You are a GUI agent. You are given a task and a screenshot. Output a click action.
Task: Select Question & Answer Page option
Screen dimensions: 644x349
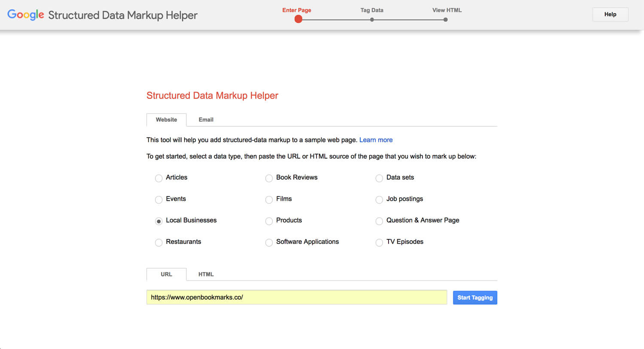coord(379,221)
